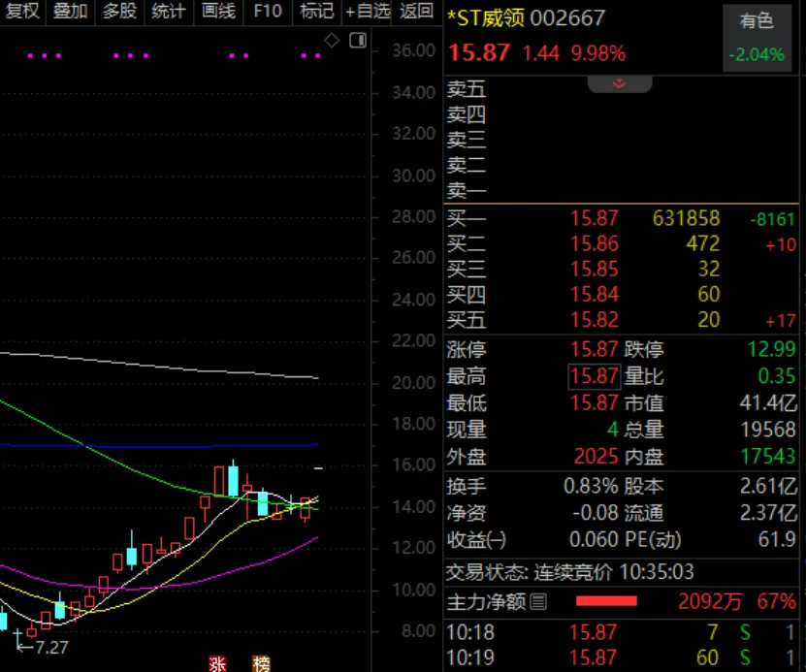Click 交易状态 连续竞价 status line

pos(570,572)
